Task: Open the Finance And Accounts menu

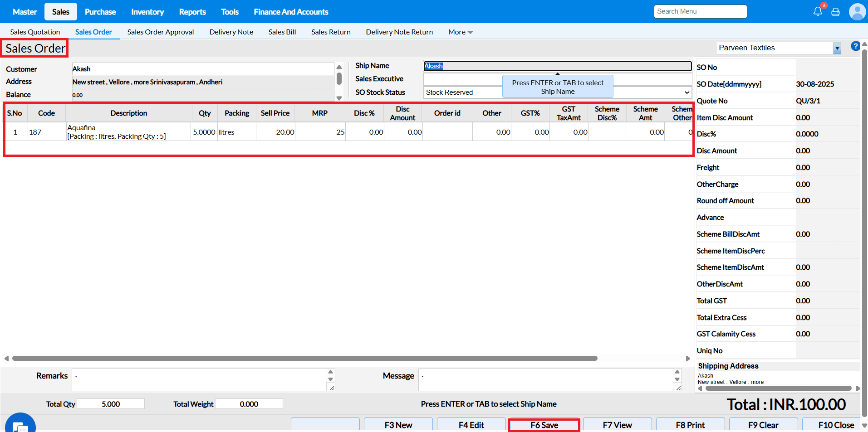Action: (x=291, y=12)
